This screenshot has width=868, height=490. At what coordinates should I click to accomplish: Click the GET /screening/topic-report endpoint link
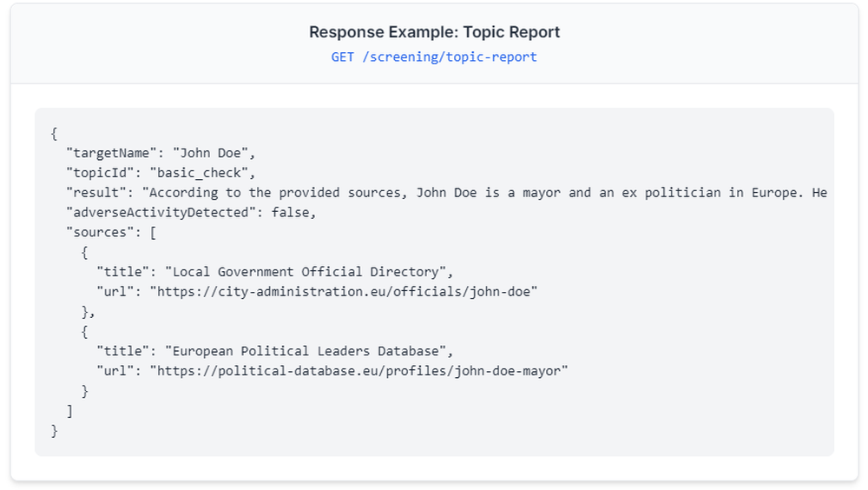[434, 57]
